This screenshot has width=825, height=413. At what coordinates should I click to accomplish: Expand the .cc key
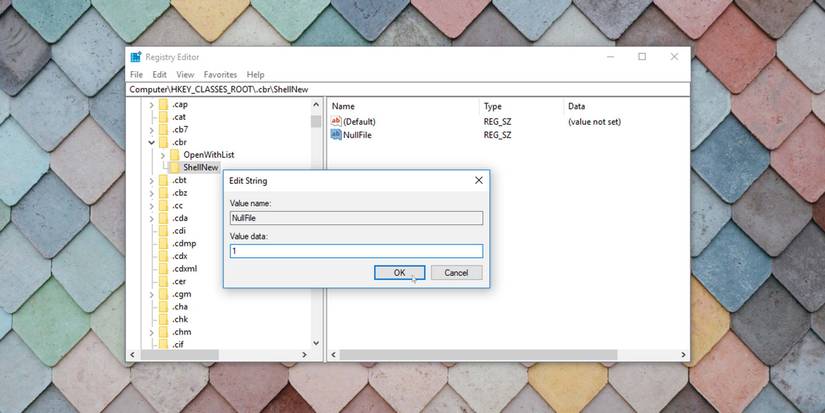point(152,206)
